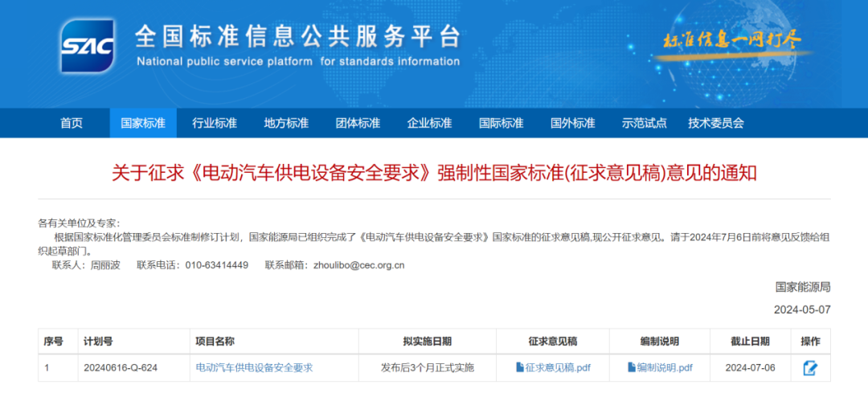Click the 征求意见稿 column header
The image size is (868, 397).
(553, 342)
